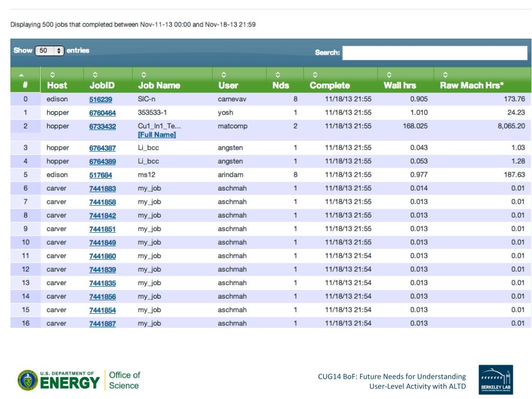
Task: Open job ID 7441849 link
Action: click(x=102, y=243)
